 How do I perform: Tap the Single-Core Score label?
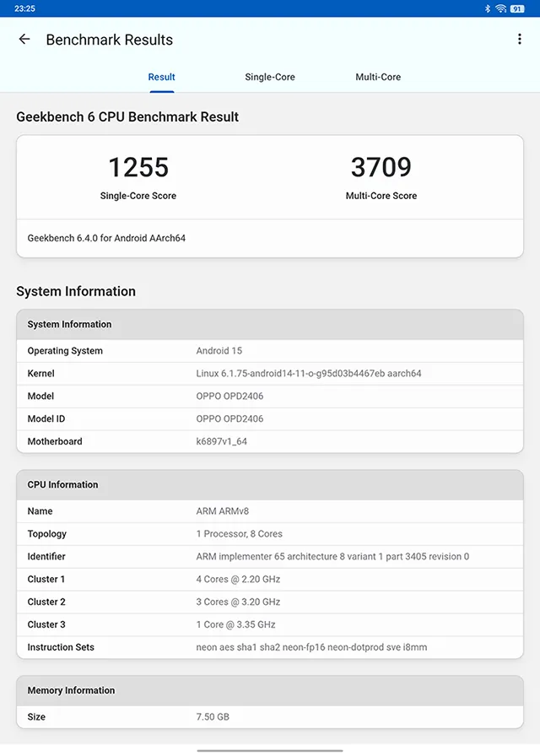pyautogui.click(x=138, y=196)
